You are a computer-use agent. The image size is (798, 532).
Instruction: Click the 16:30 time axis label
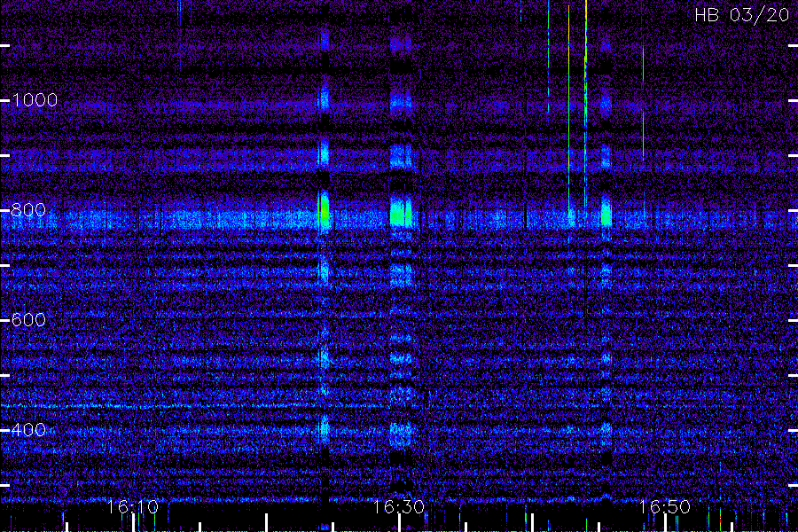[x=399, y=506]
